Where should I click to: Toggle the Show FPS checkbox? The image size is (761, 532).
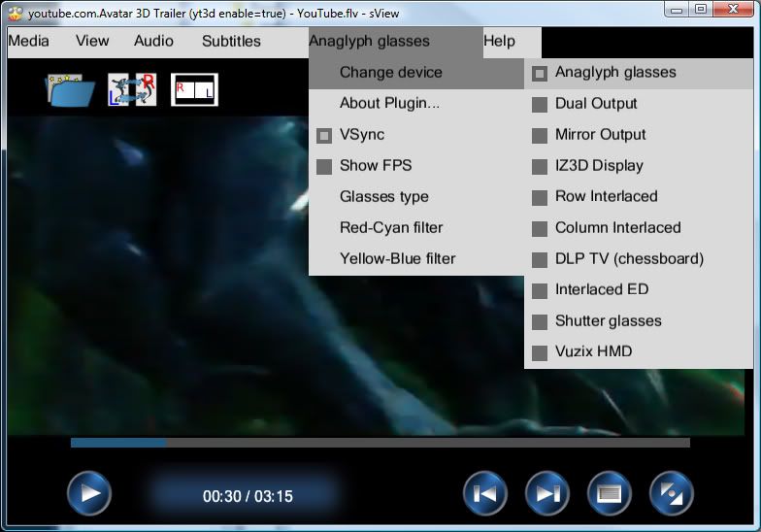click(x=324, y=167)
